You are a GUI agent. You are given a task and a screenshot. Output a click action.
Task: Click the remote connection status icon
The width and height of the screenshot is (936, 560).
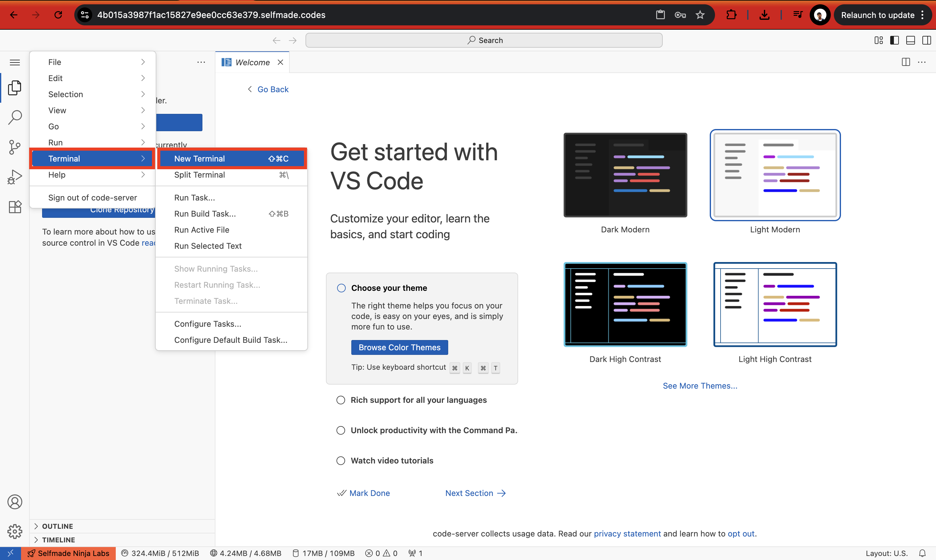pyautogui.click(x=10, y=553)
